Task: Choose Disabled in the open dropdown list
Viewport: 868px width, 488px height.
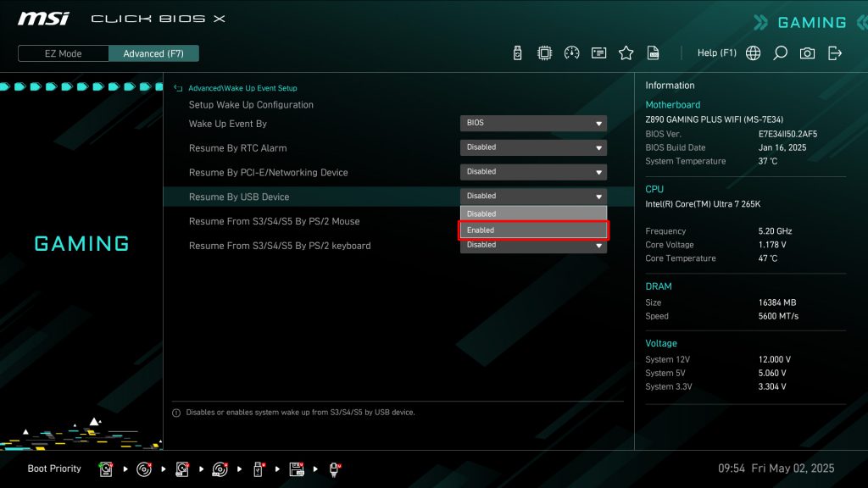Action: pos(533,213)
